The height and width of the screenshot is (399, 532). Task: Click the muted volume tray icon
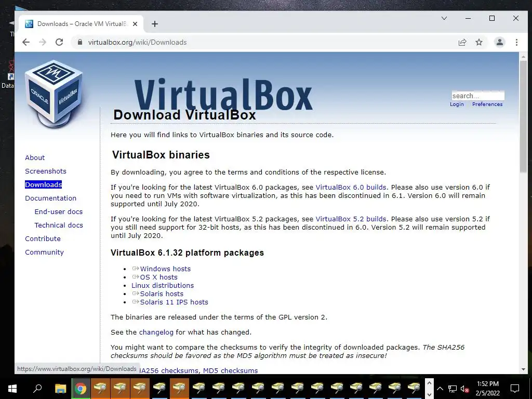click(x=464, y=389)
